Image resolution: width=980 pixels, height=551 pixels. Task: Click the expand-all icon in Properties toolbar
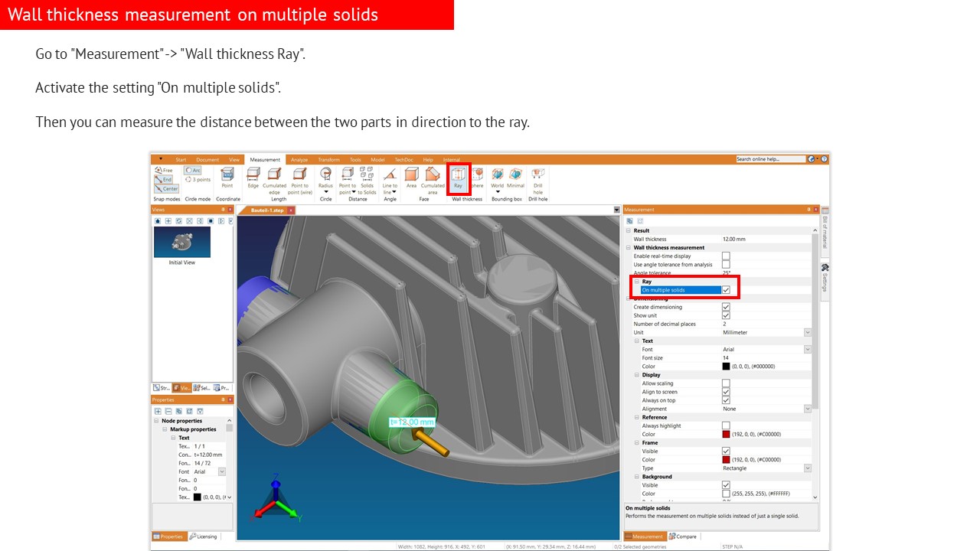tap(158, 411)
